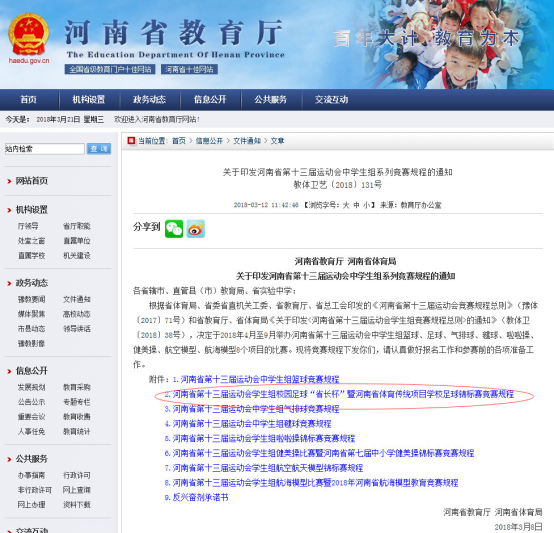Click the 查询 search button
Viewport: 554px width, 533px height.
99,149
